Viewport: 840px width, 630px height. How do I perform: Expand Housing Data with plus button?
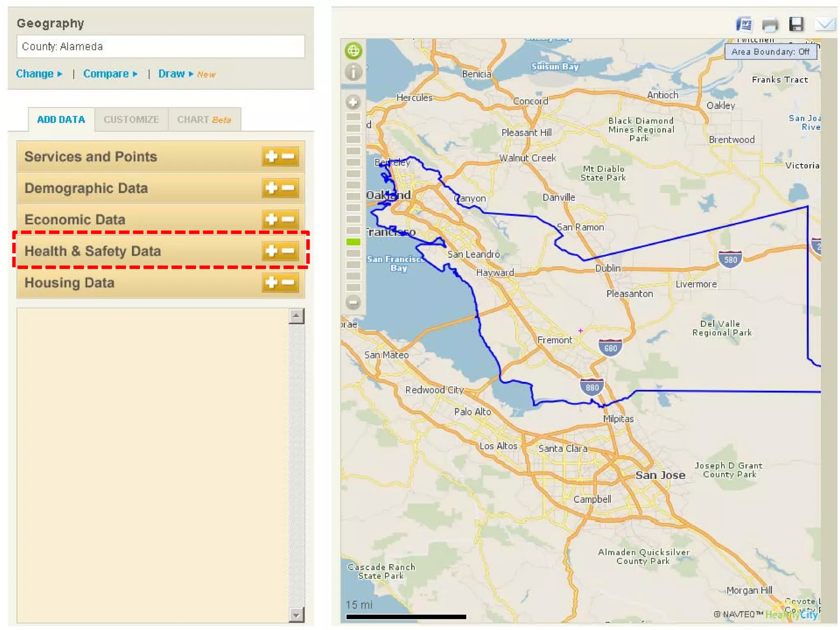[271, 282]
